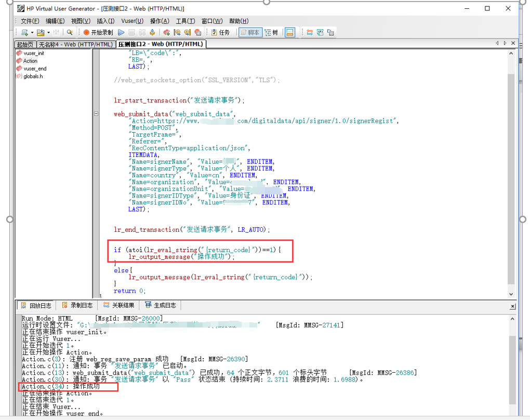The height and width of the screenshot is (420, 530).
Task: Open the 操作(A) menu
Action: click(160, 21)
